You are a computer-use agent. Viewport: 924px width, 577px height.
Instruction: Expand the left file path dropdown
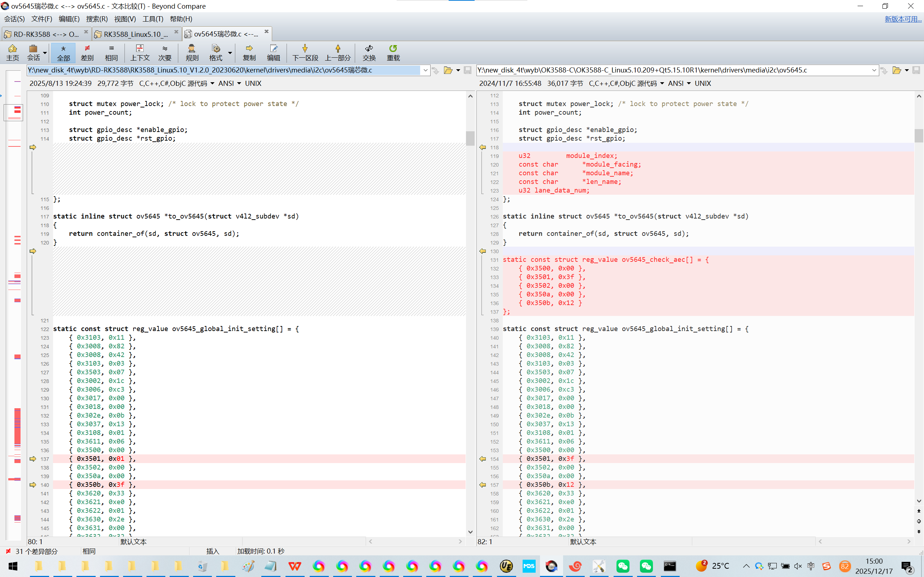tap(425, 70)
